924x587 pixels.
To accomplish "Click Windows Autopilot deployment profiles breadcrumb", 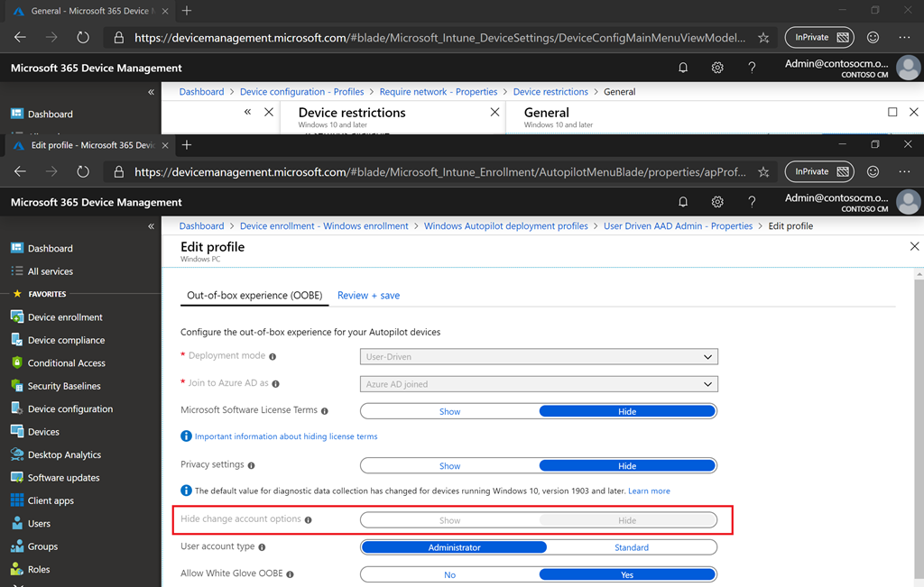I will pyautogui.click(x=505, y=226).
